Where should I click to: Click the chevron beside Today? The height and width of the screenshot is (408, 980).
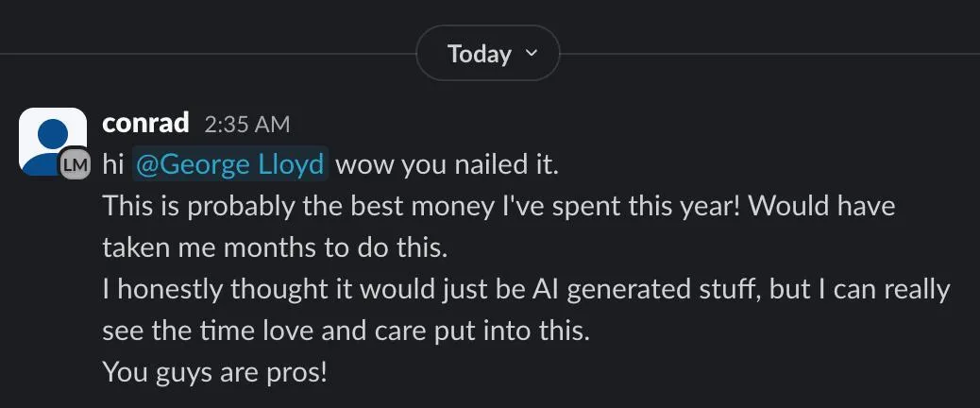coord(531,53)
